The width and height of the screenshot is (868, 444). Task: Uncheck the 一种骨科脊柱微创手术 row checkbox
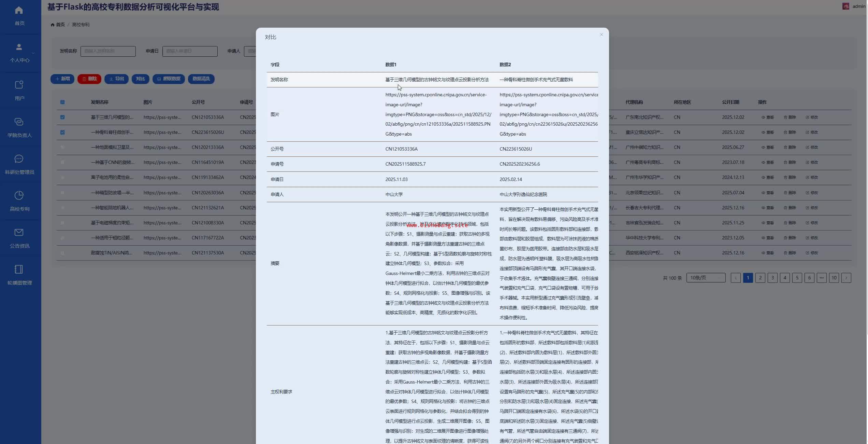point(62,132)
